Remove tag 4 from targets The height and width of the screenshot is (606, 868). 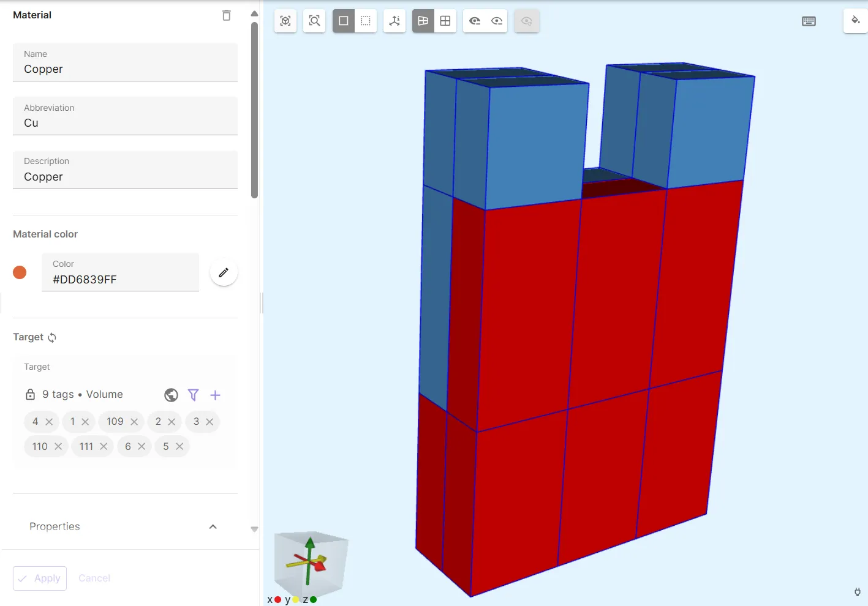coord(49,422)
